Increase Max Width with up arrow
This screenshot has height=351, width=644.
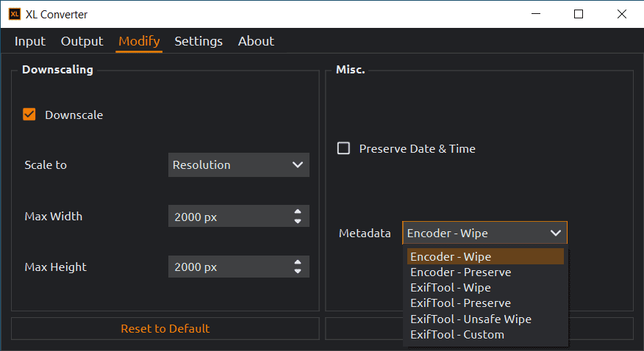coord(298,212)
